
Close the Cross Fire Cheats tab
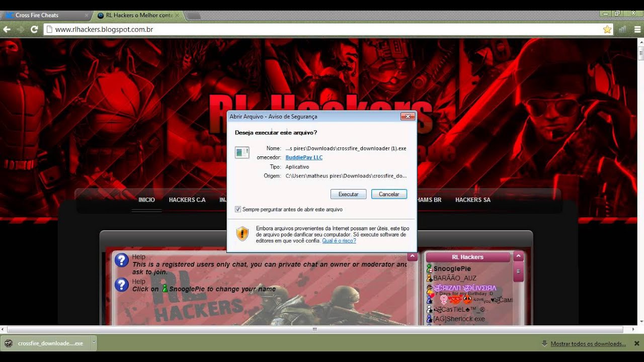[86, 15]
